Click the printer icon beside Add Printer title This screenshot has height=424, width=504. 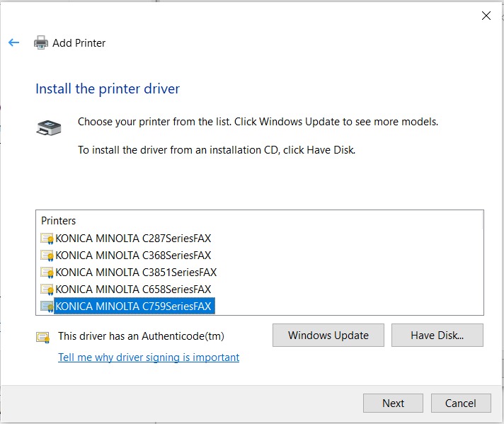click(x=41, y=43)
